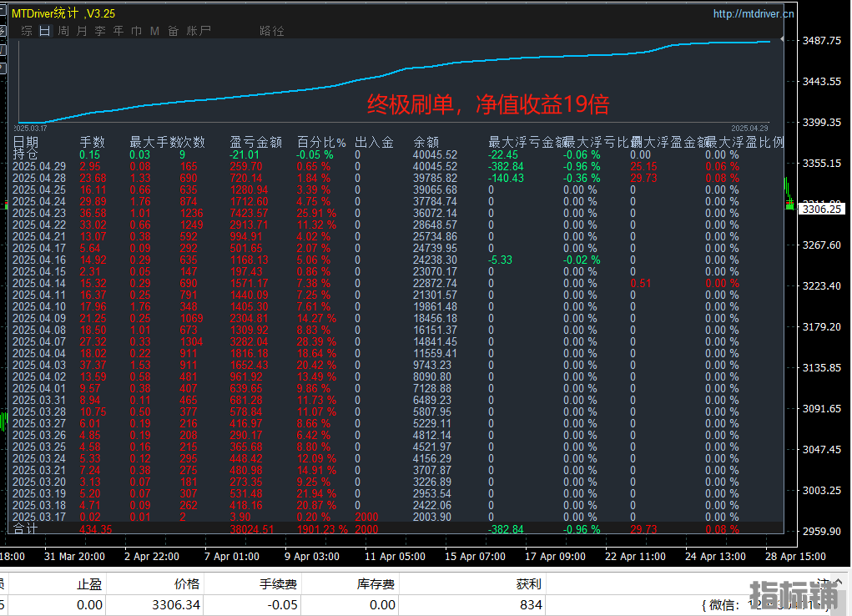Click the 25.91 % percentage cell
This screenshot has height=616, width=852.
click(x=316, y=213)
